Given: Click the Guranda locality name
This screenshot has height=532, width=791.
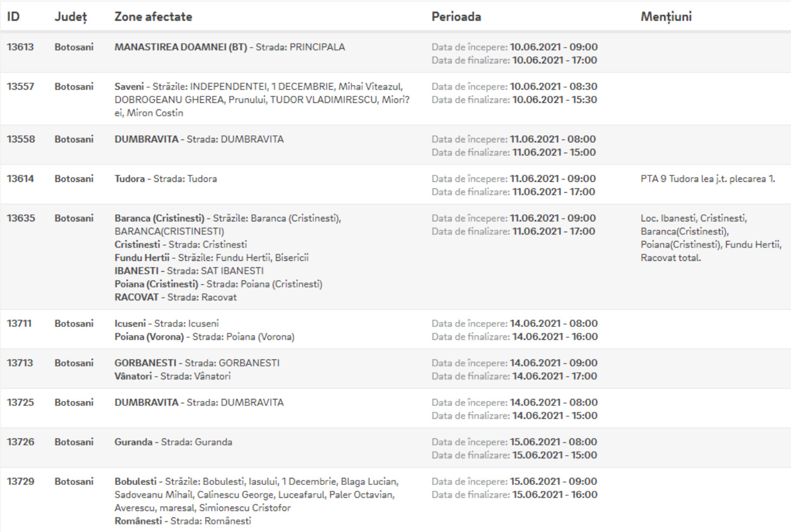Looking at the screenshot, I should [133, 442].
